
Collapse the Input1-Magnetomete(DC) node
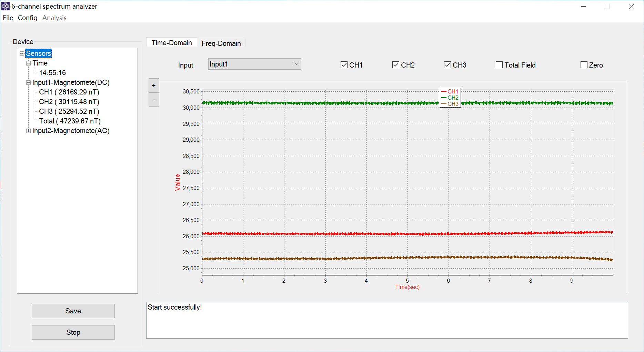(x=29, y=82)
